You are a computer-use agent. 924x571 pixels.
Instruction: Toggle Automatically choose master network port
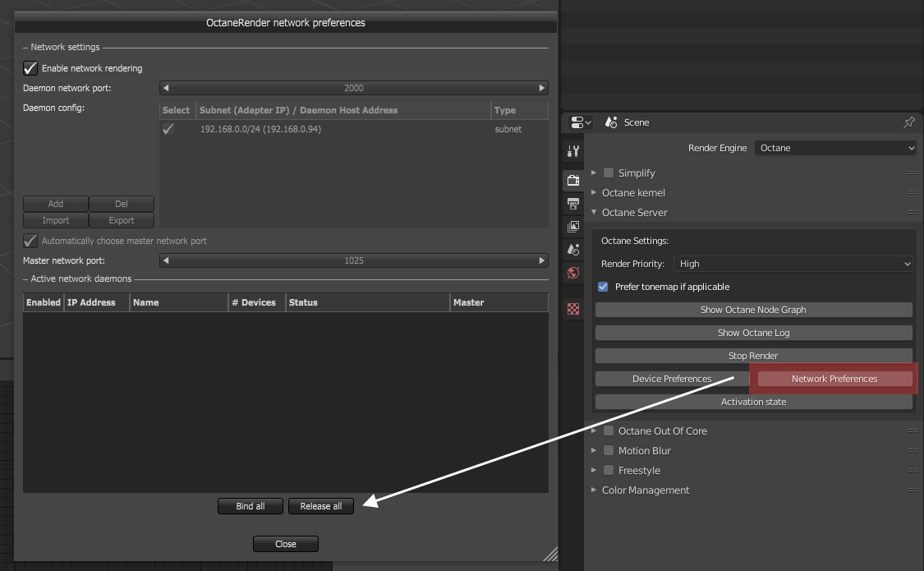click(30, 241)
